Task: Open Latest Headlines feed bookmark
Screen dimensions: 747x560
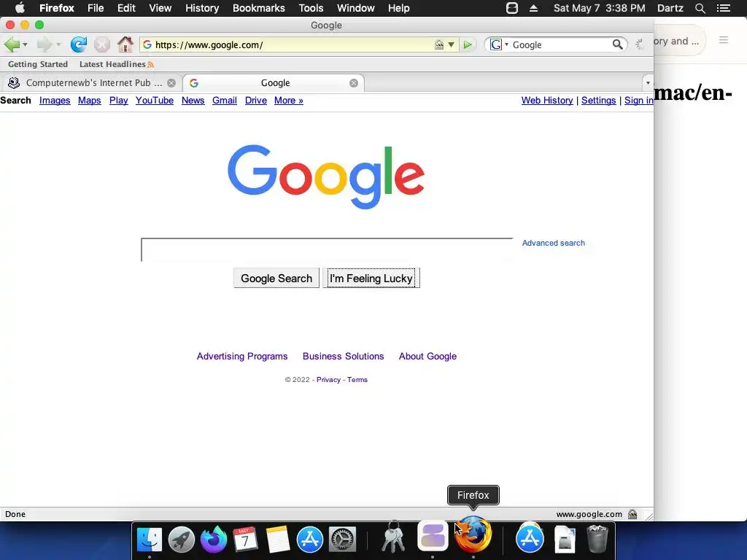Action: (116, 64)
